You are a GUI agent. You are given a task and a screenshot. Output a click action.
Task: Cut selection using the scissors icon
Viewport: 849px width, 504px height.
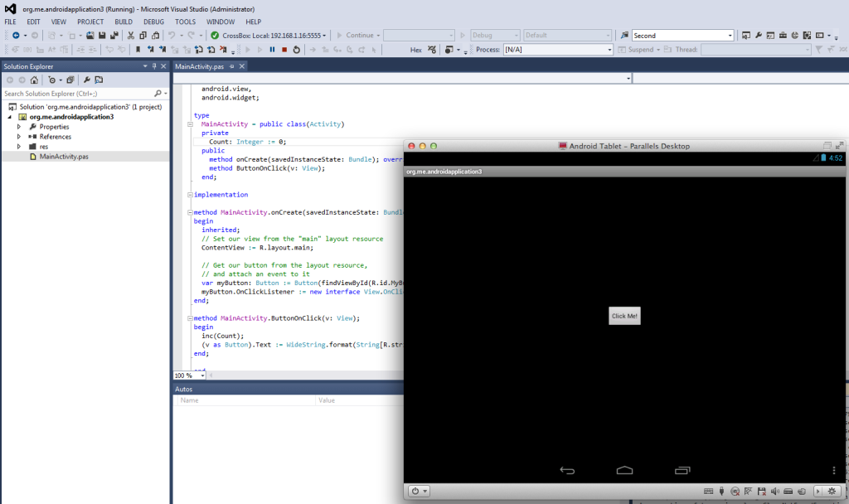pos(130,35)
